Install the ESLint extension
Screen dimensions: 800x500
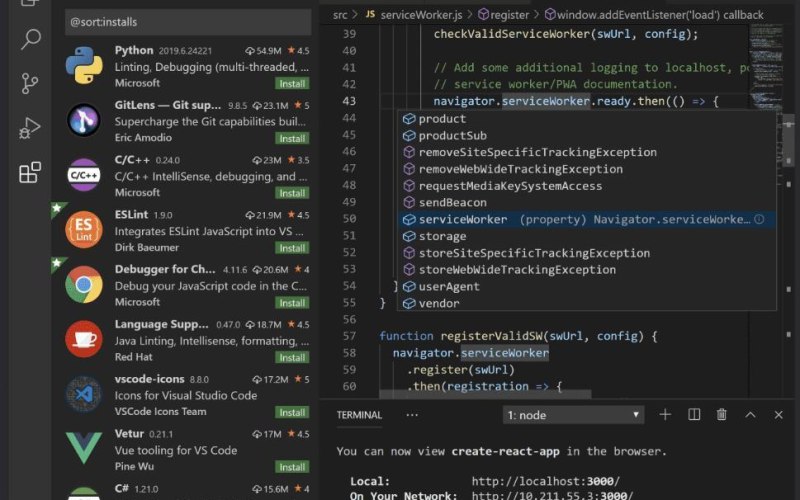coord(292,248)
